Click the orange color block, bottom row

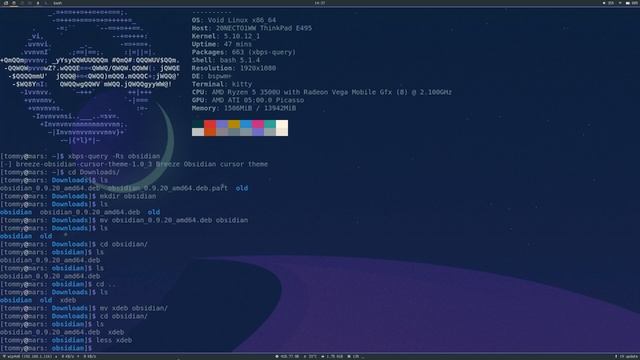[210, 132]
